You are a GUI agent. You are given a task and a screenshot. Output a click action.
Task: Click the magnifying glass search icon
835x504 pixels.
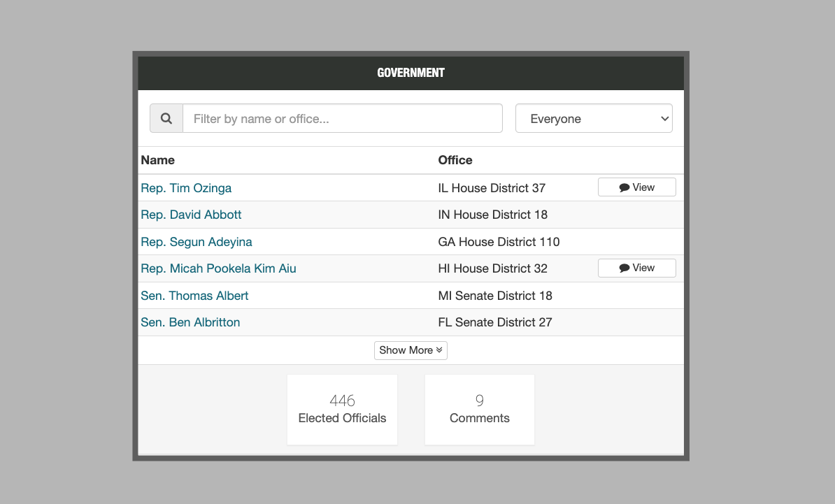click(166, 119)
